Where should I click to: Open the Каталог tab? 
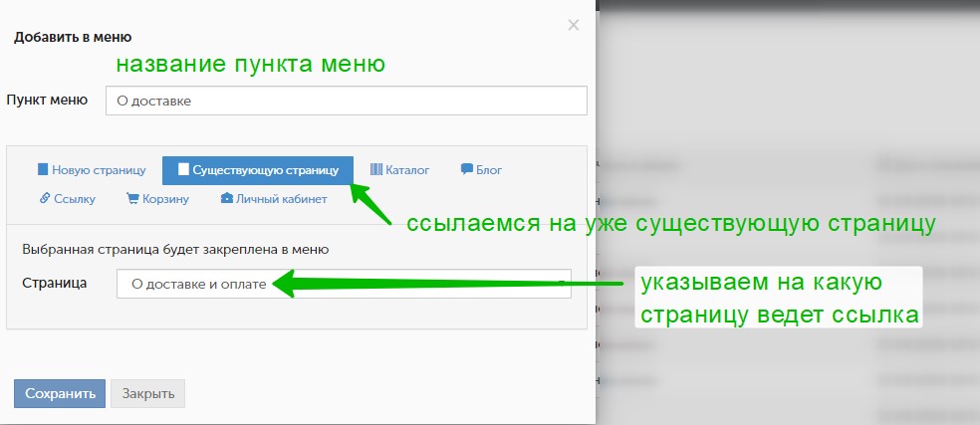[x=400, y=170]
